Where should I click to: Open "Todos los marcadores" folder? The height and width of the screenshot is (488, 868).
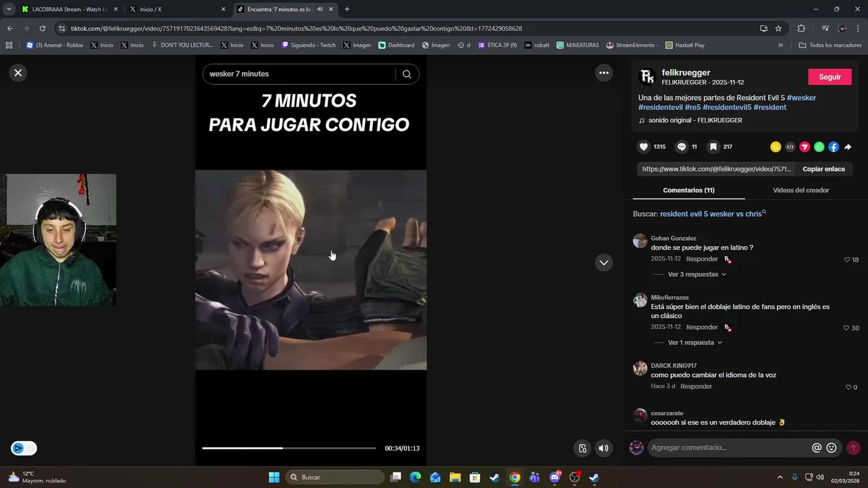(830, 45)
